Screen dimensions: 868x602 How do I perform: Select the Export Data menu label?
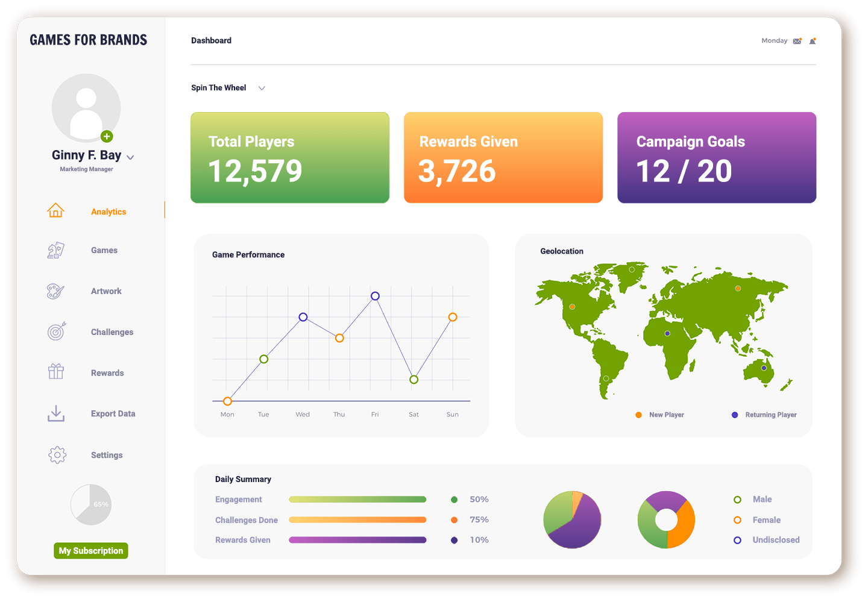[x=113, y=414]
